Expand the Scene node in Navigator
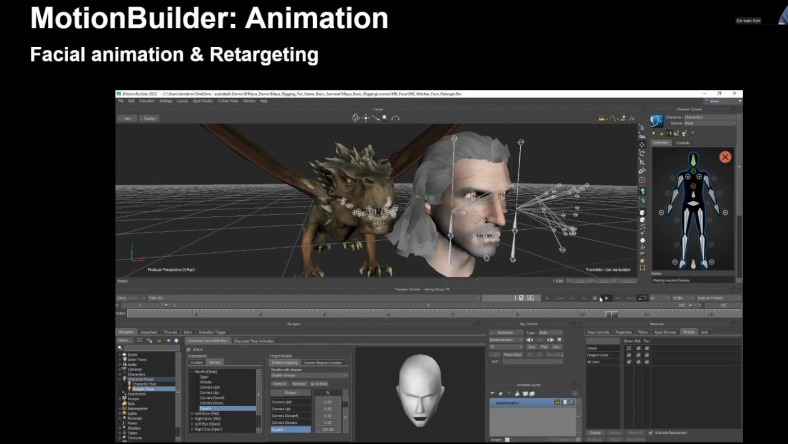Image resolution: width=788 pixels, height=444 pixels. (x=120, y=354)
